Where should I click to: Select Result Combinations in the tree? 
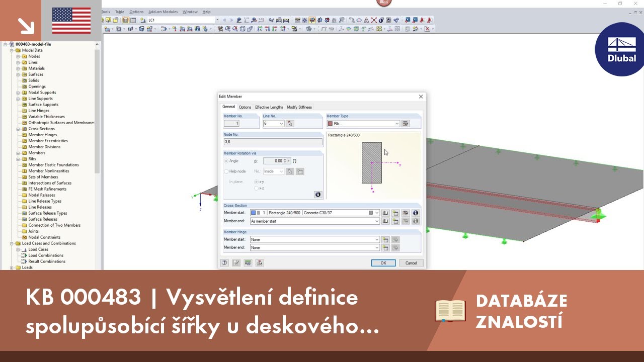[x=47, y=261]
